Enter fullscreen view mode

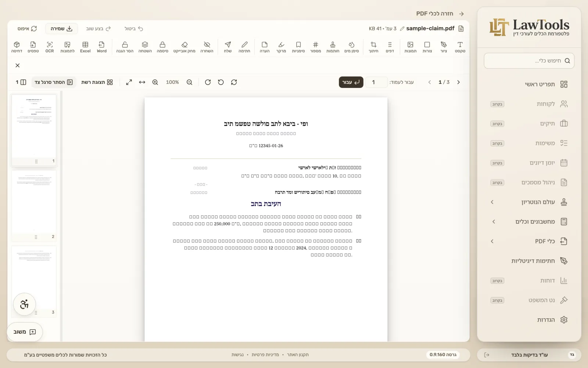tap(129, 82)
